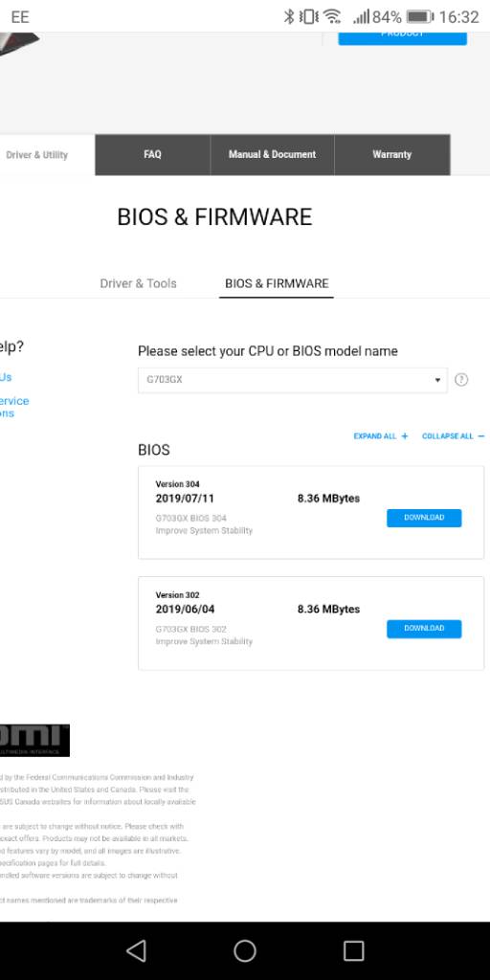Click the 'BIOS' section heading

click(154, 450)
